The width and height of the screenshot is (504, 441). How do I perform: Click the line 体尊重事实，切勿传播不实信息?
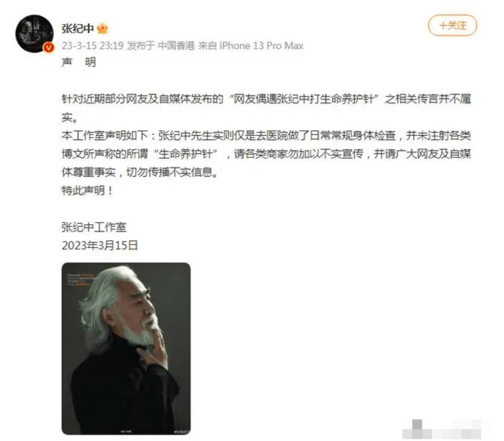(140, 173)
